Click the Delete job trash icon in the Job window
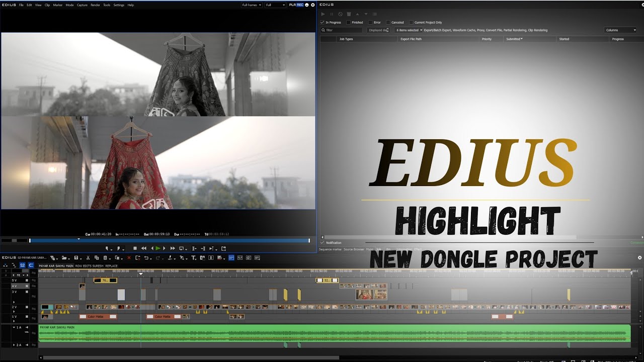Image resolution: width=644 pixels, height=362 pixels. coord(349,14)
